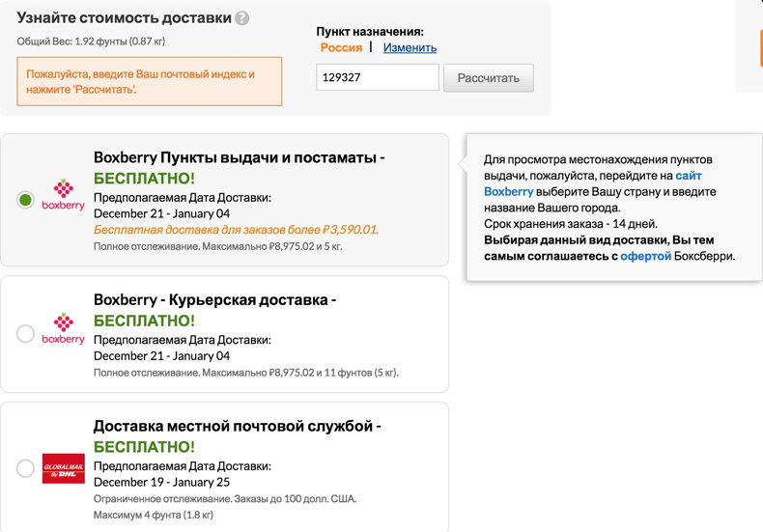
Task: Click the Изменить link to change destination
Action: [410, 47]
